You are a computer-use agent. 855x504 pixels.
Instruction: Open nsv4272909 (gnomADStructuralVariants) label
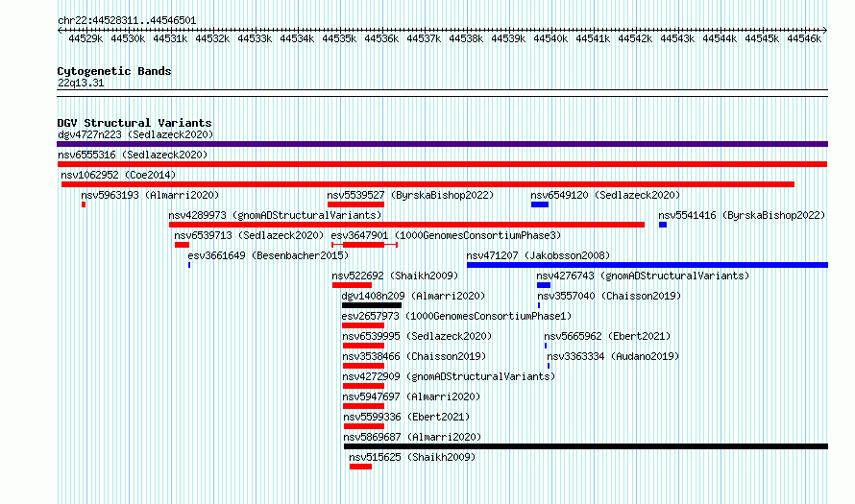tap(449, 376)
